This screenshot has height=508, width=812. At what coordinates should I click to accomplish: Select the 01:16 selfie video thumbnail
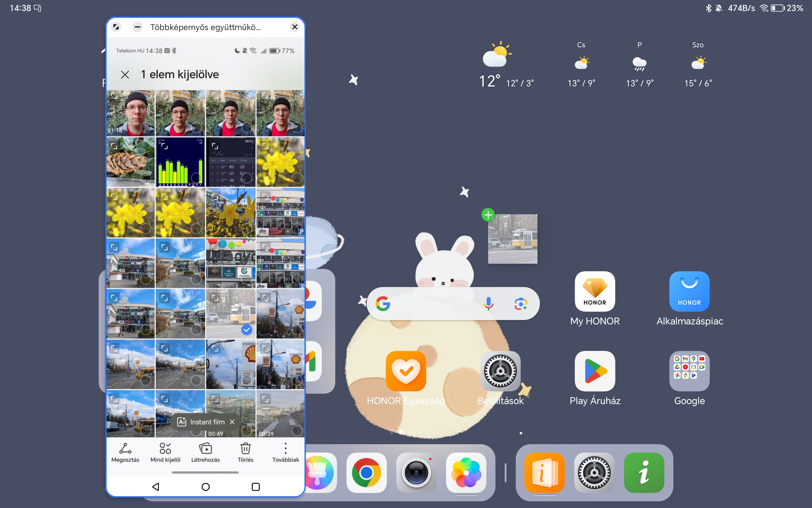tap(131, 113)
